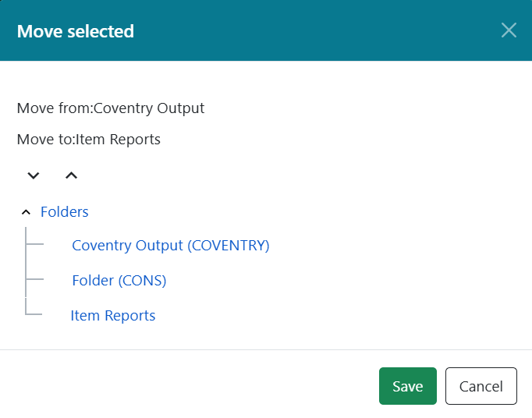This screenshot has width=532, height=418.
Task: Select the Folders root link
Action: tap(64, 212)
